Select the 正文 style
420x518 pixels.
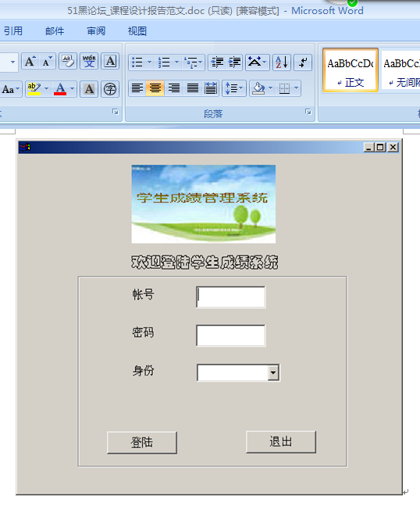(351, 70)
